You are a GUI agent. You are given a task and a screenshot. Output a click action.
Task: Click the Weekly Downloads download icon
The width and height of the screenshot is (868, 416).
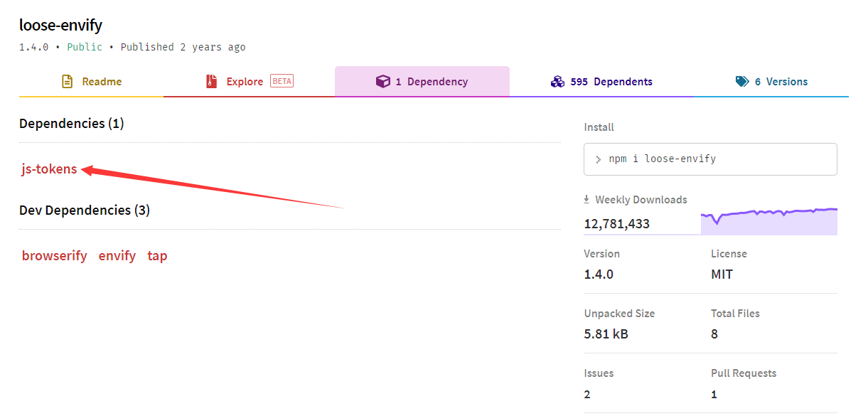tap(587, 200)
